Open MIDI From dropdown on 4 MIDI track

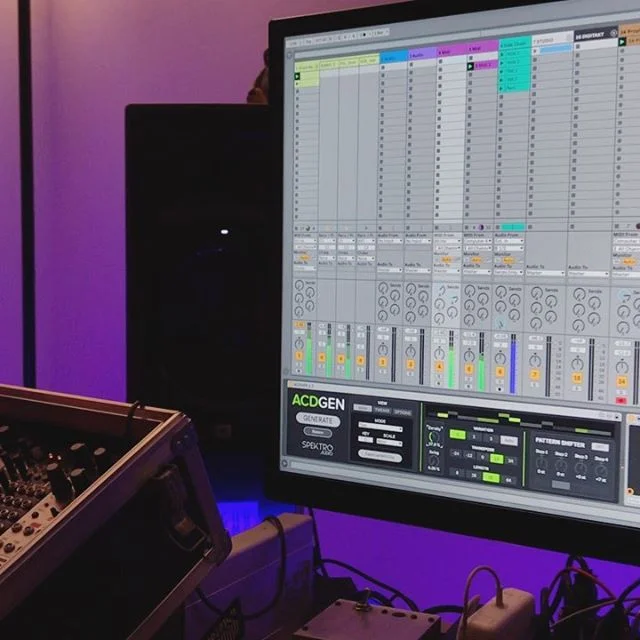[447, 241]
